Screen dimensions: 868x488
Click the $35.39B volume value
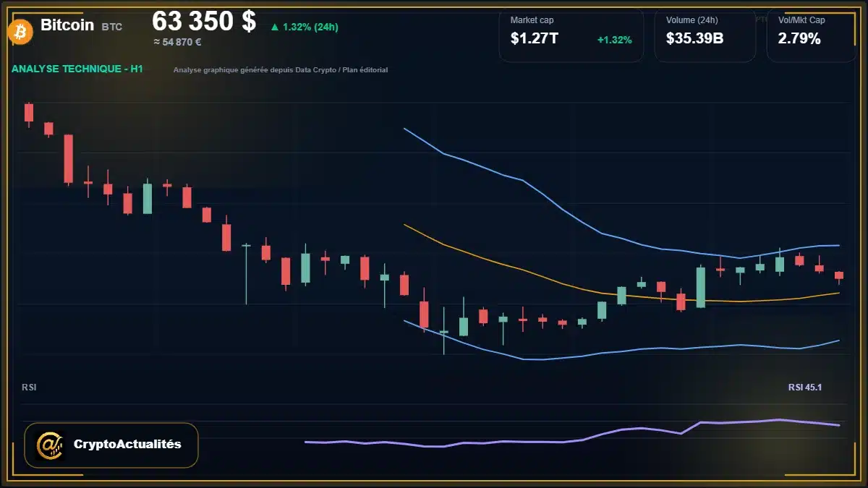pyautogui.click(x=695, y=39)
